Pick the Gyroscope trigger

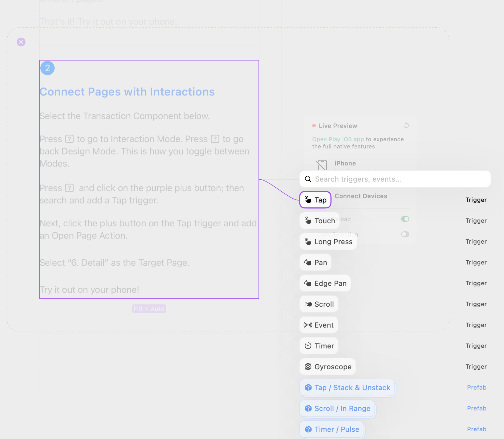click(x=327, y=367)
